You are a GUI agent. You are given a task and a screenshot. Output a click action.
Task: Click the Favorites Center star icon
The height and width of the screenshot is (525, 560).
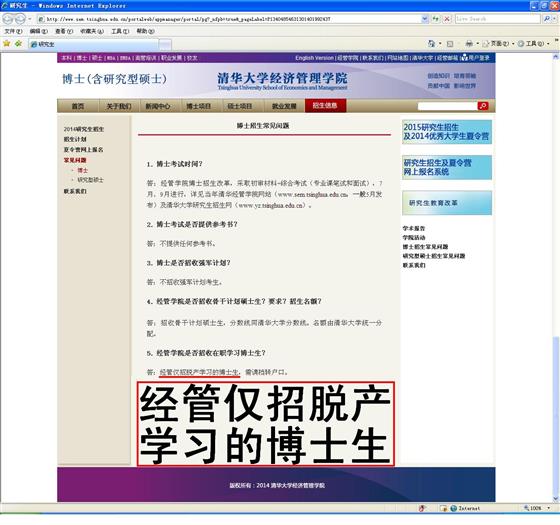[6, 44]
